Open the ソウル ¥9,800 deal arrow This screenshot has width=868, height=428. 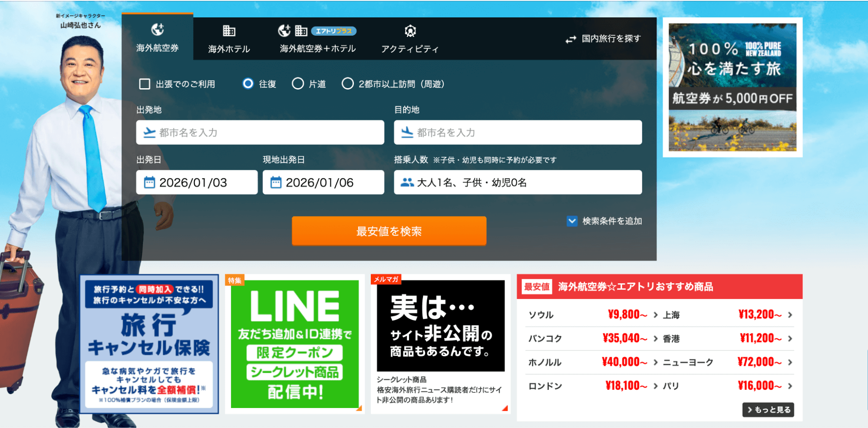pyautogui.click(x=655, y=315)
